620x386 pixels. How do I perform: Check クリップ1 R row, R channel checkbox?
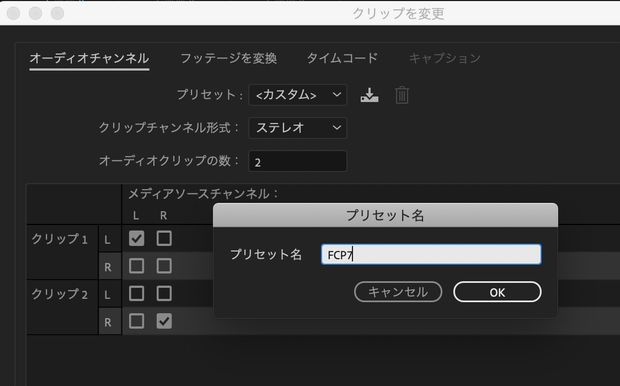point(164,266)
